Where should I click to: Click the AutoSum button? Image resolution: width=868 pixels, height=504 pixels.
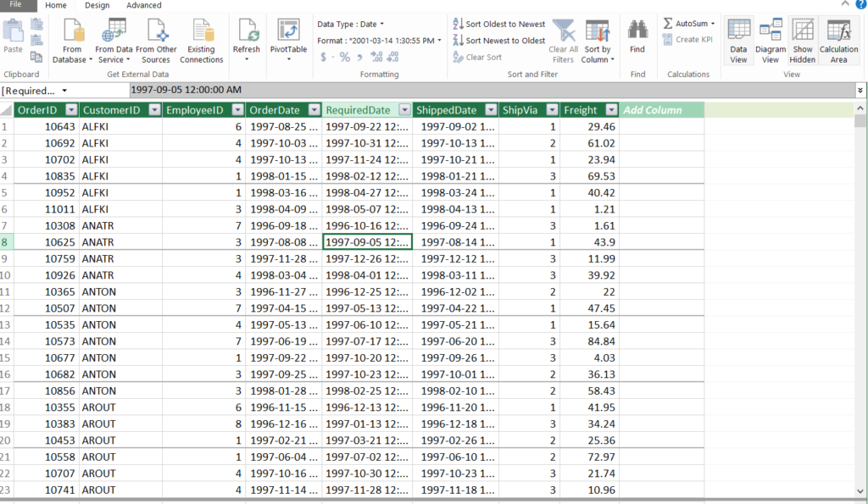click(685, 23)
